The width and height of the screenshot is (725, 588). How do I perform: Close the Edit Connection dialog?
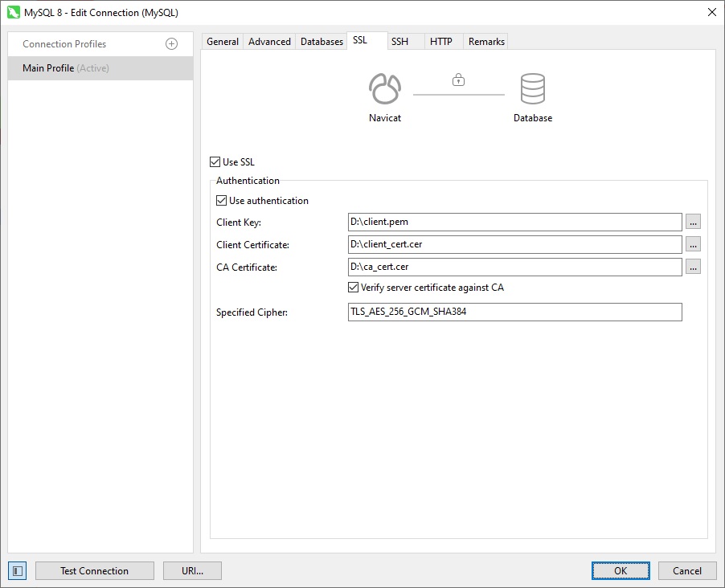click(x=712, y=13)
